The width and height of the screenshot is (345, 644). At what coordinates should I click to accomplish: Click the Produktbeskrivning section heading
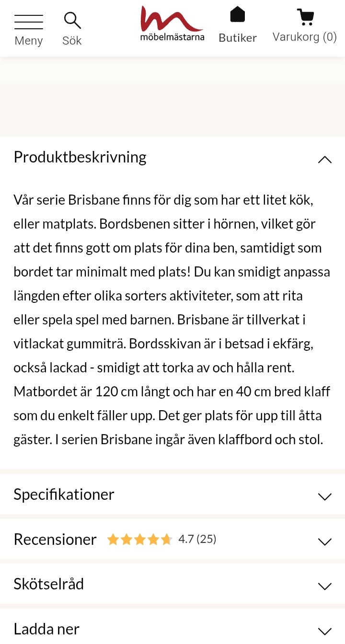click(80, 157)
